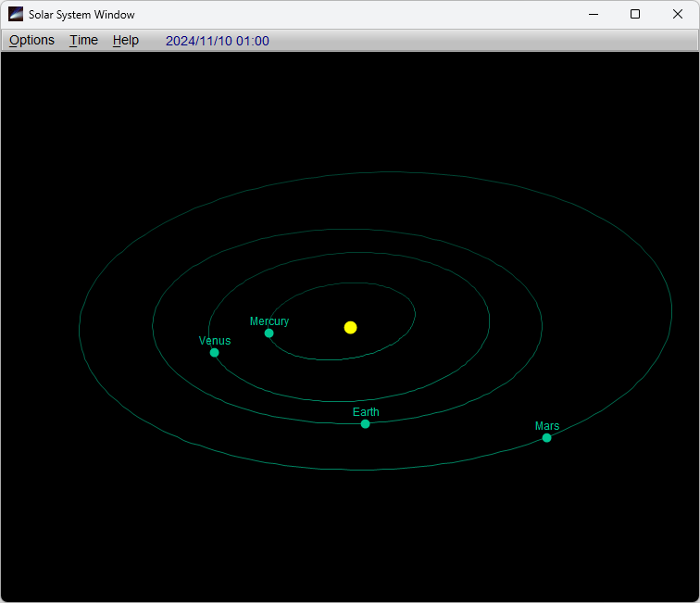Click the Solar System Window title text
Screen dimensions: 700x603
click(x=81, y=15)
